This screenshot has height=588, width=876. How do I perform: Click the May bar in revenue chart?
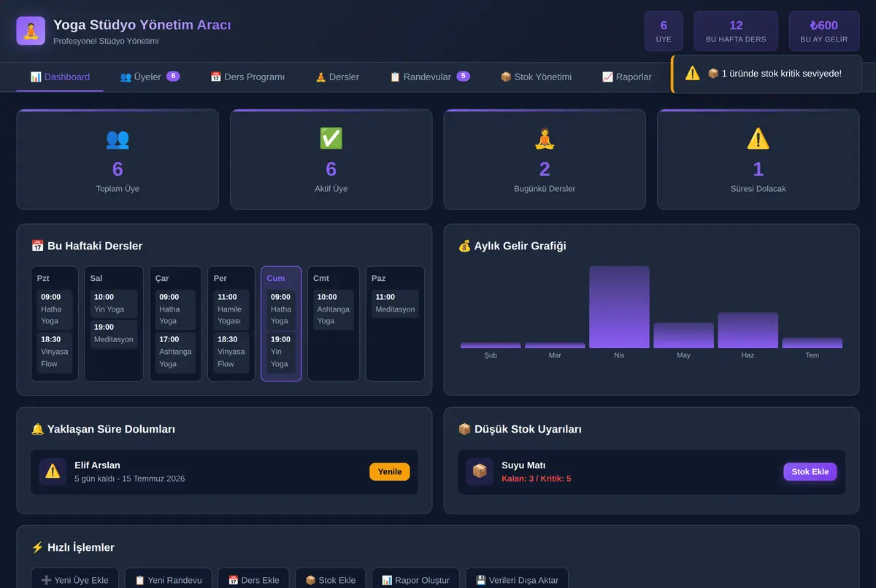683,336
